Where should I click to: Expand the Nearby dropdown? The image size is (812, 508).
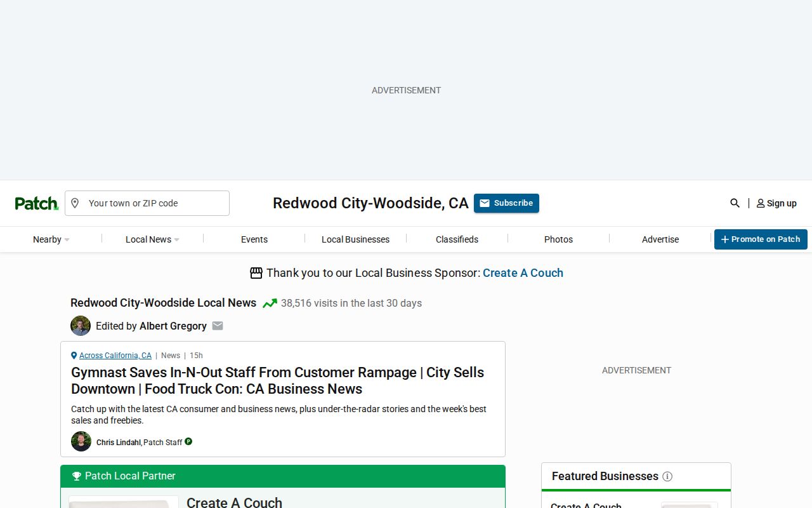(51, 239)
